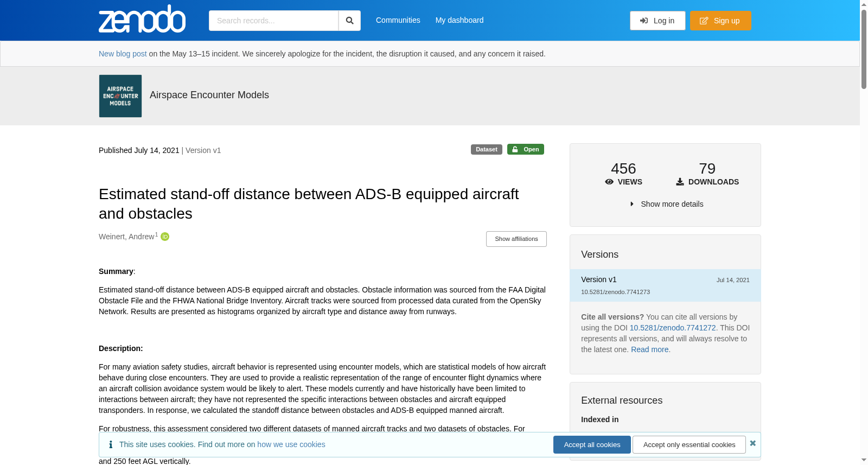
Task: Click the Log in button
Action: 658,21
